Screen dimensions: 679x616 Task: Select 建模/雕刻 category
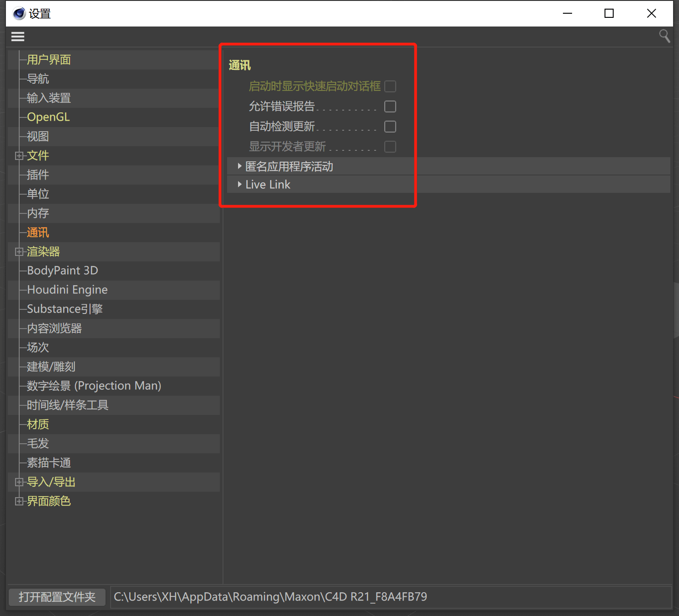(51, 367)
